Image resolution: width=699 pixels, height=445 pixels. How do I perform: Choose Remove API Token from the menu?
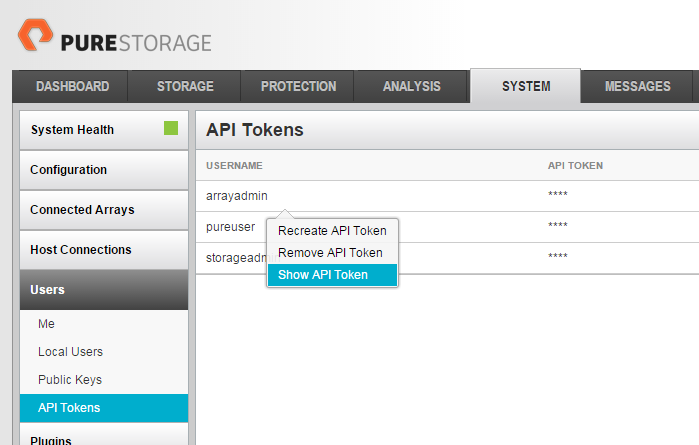(332, 253)
